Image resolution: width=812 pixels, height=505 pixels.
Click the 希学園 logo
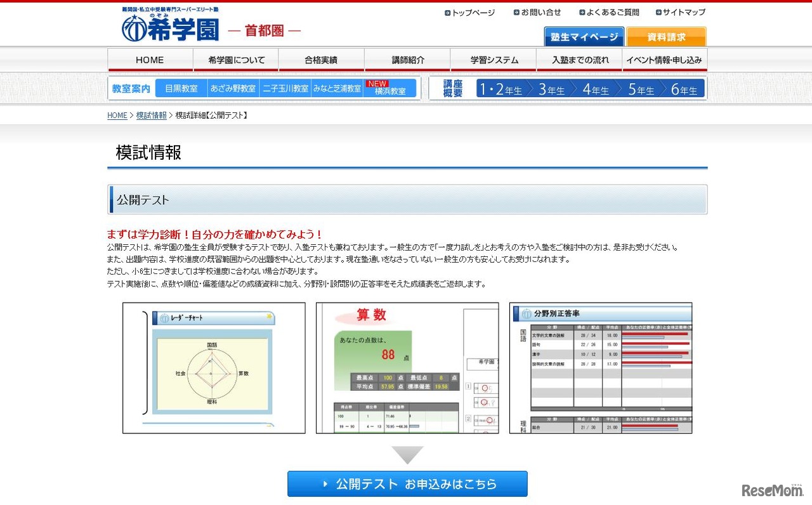pyautogui.click(x=170, y=26)
